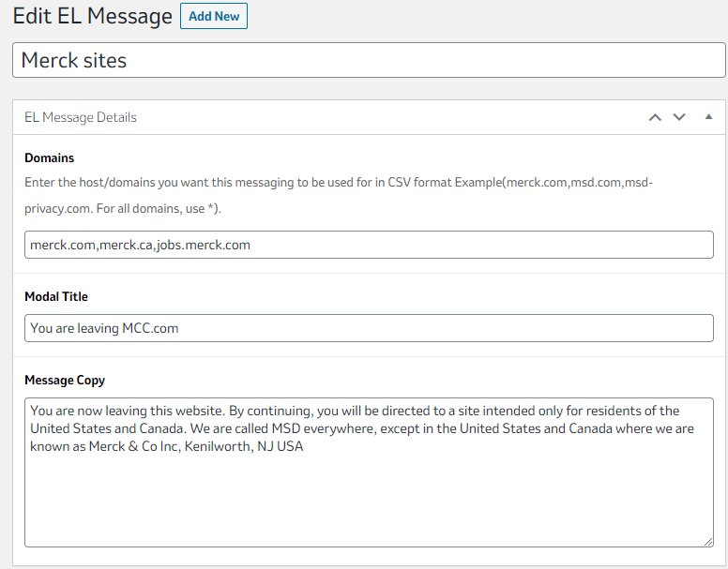The width and height of the screenshot is (728, 569).
Task: Grab the Message Copy textarea resize handle
Action: [708, 542]
